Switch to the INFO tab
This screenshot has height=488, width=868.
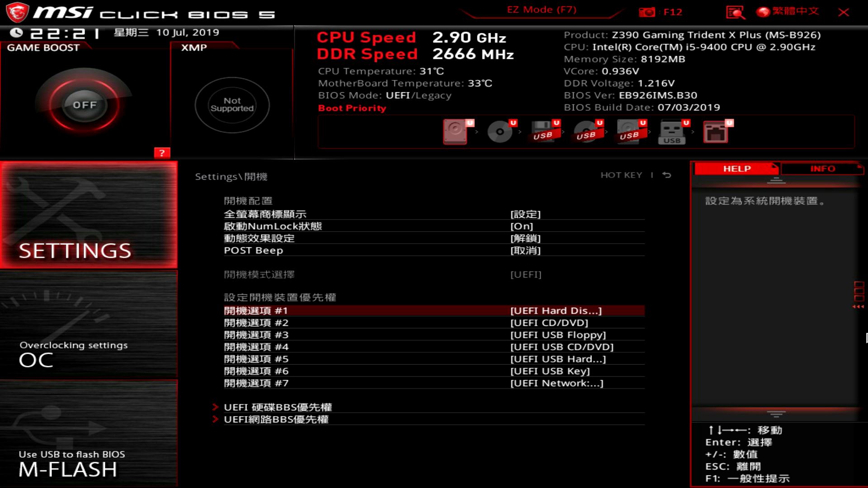822,169
